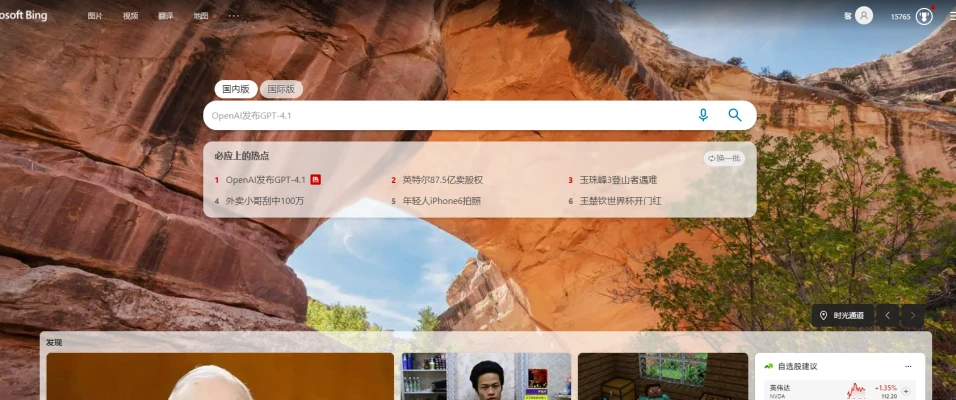Image resolution: width=956 pixels, height=400 pixels.
Task: Open the three-dot menu on 自选股建议 card
Action: (x=908, y=366)
